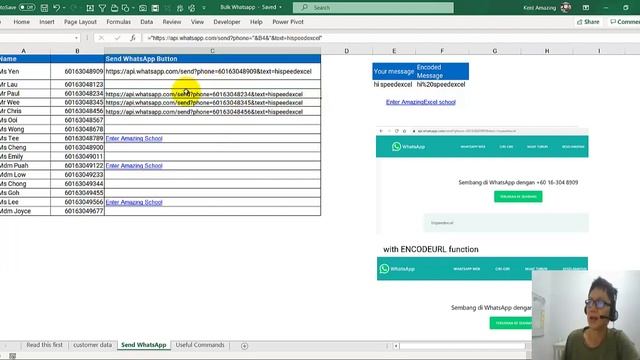Switch to the customer data sheet
This screenshot has width=640, height=360.
pyautogui.click(x=93, y=345)
